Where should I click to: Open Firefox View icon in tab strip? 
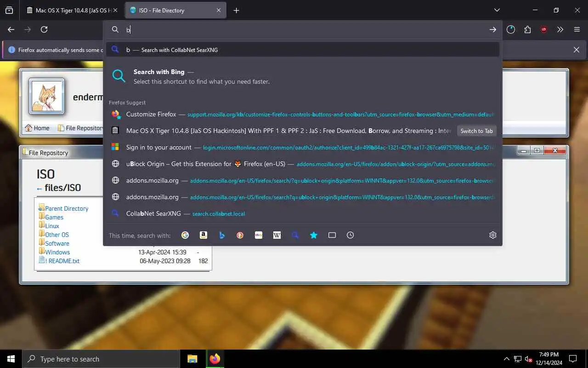(x=9, y=10)
